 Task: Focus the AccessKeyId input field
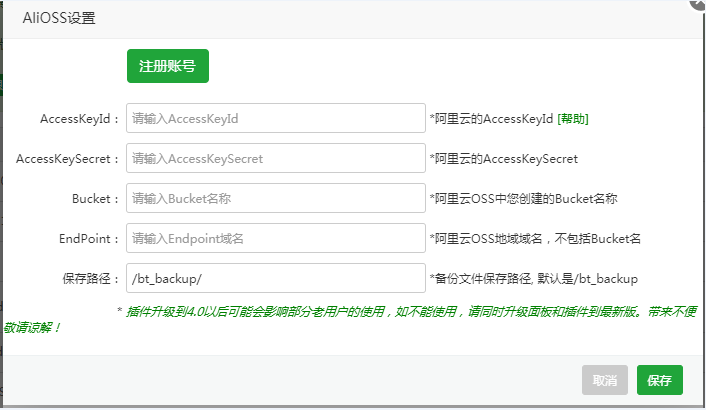(x=276, y=118)
